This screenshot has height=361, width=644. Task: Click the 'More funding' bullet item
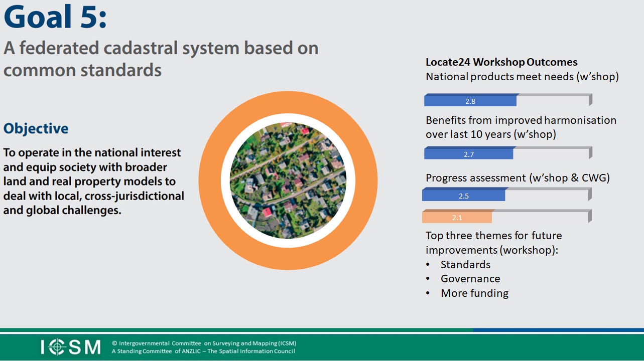coord(474,293)
